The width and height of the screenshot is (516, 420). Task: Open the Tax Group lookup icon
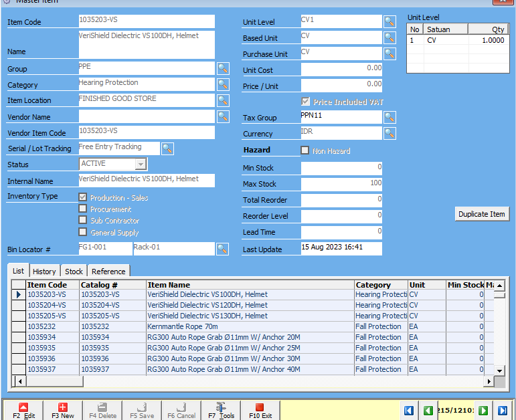(x=390, y=118)
